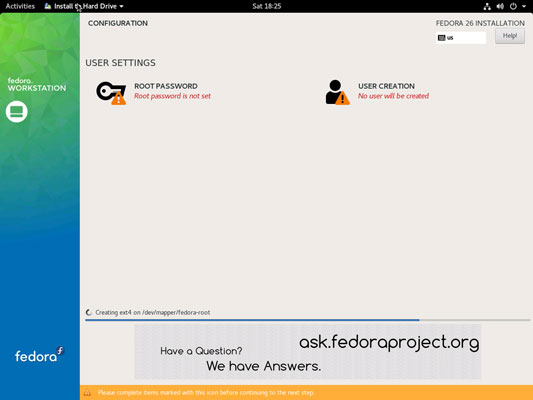This screenshot has height=400, width=533.
Task: Click the warning icon in orange bar
Action: pos(87,393)
